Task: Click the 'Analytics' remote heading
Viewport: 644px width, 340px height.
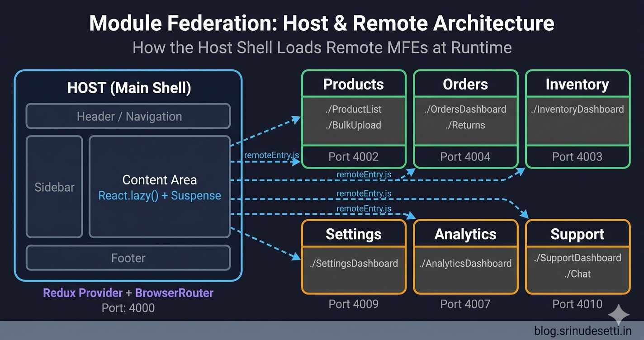Action: click(465, 234)
